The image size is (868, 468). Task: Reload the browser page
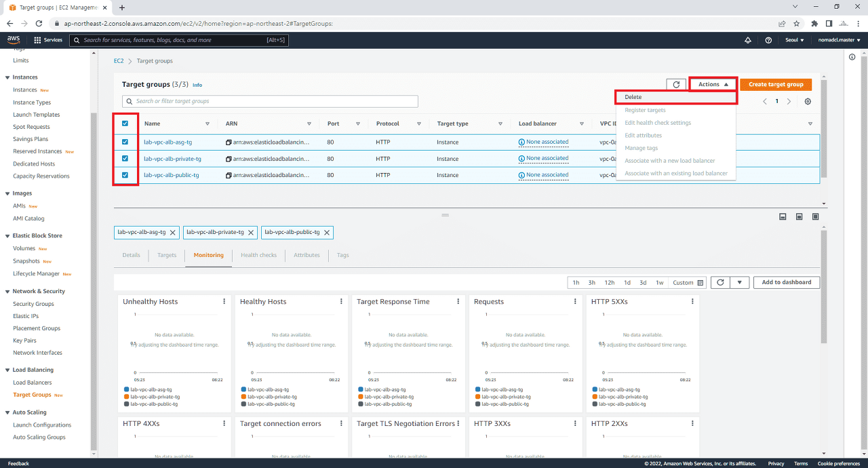pyautogui.click(x=38, y=23)
